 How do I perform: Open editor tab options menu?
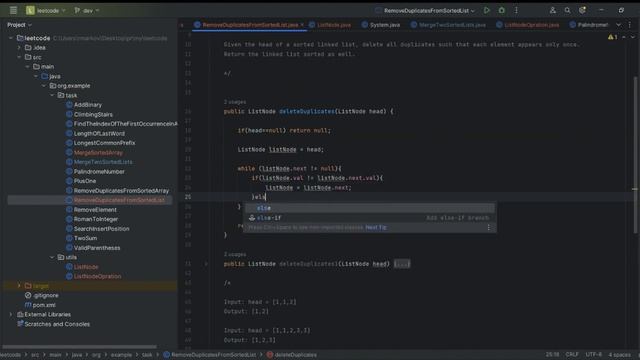tap(630, 25)
